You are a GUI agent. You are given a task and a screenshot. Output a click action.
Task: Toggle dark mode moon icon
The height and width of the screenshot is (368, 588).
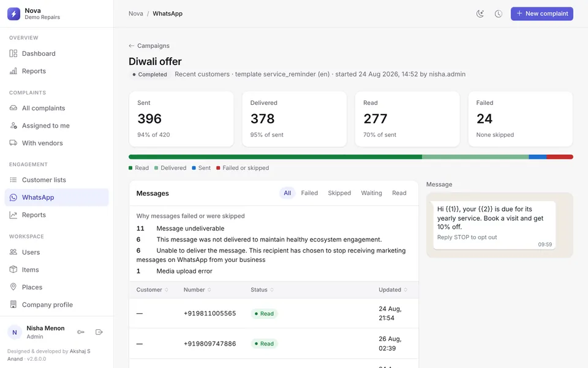pyautogui.click(x=480, y=13)
